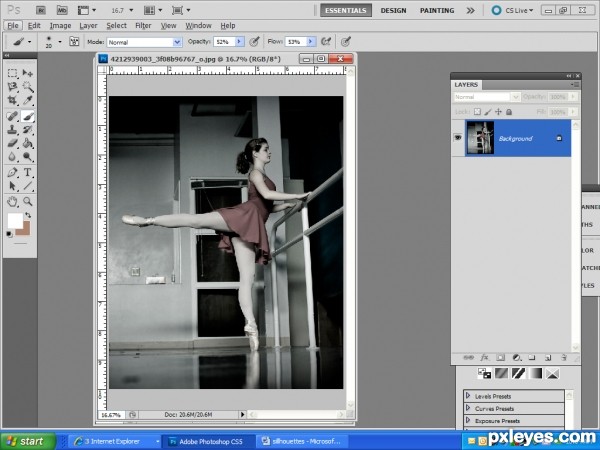Open the Layer menu
This screenshot has height=450, width=600.
coord(88,26)
